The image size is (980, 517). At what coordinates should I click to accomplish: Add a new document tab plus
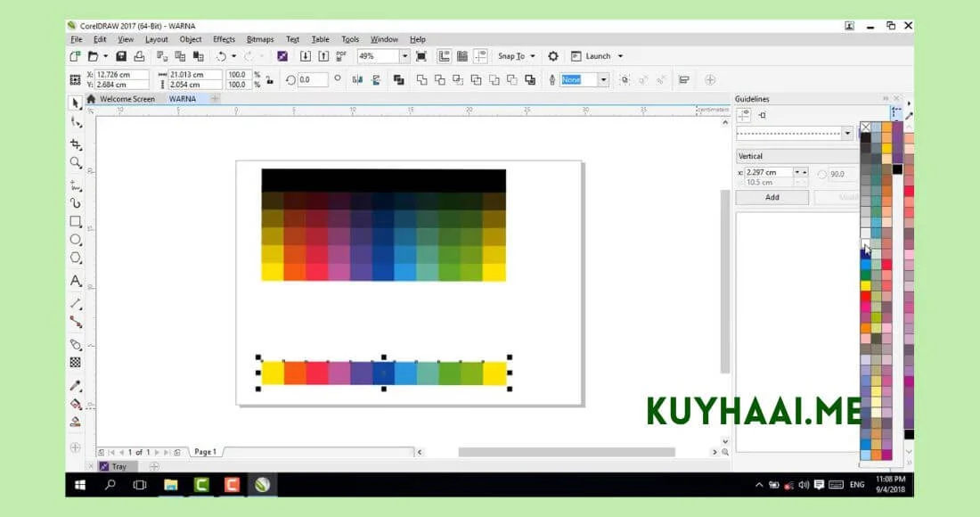215,99
